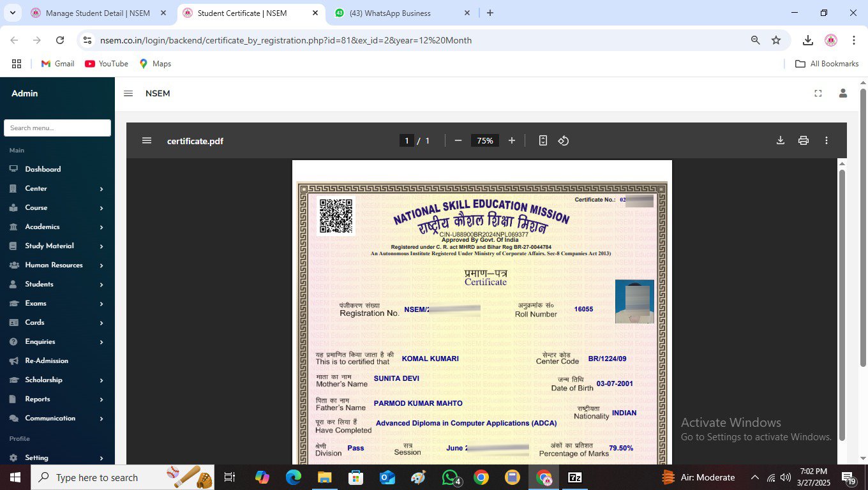Image resolution: width=868 pixels, height=490 pixels.
Task: Toggle fullscreen mode in NSEM header
Action: (x=818, y=93)
